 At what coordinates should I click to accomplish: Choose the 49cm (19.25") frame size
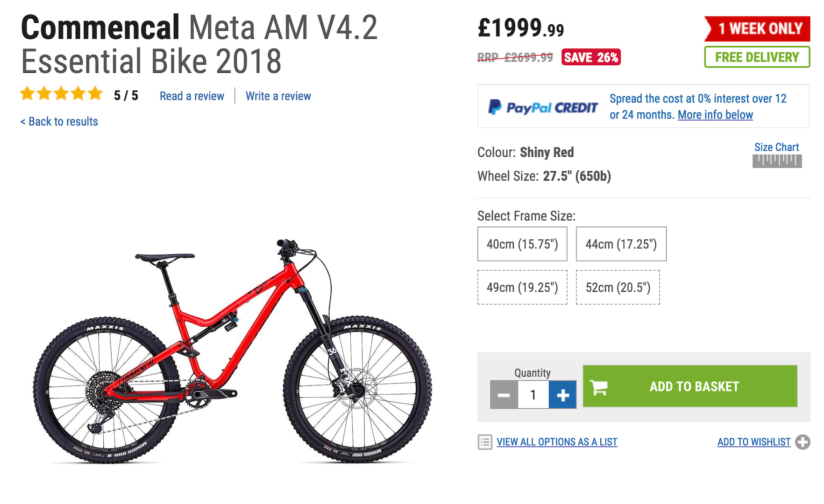(522, 287)
